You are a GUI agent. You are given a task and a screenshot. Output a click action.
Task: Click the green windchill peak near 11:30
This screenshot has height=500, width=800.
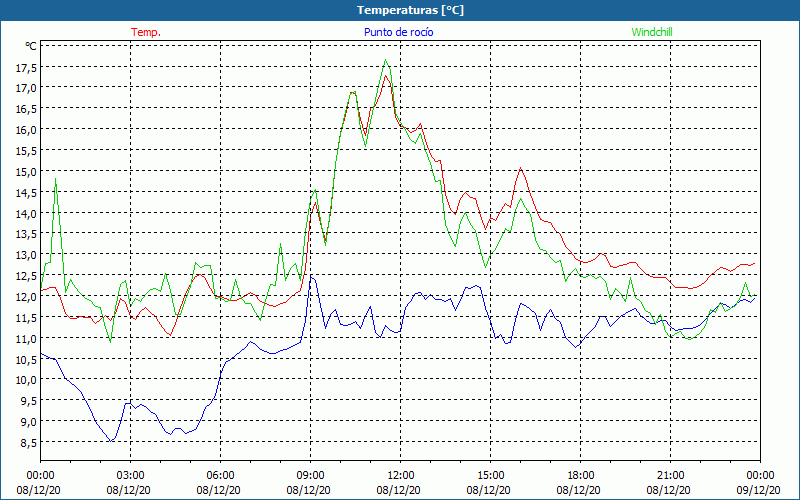(x=386, y=60)
